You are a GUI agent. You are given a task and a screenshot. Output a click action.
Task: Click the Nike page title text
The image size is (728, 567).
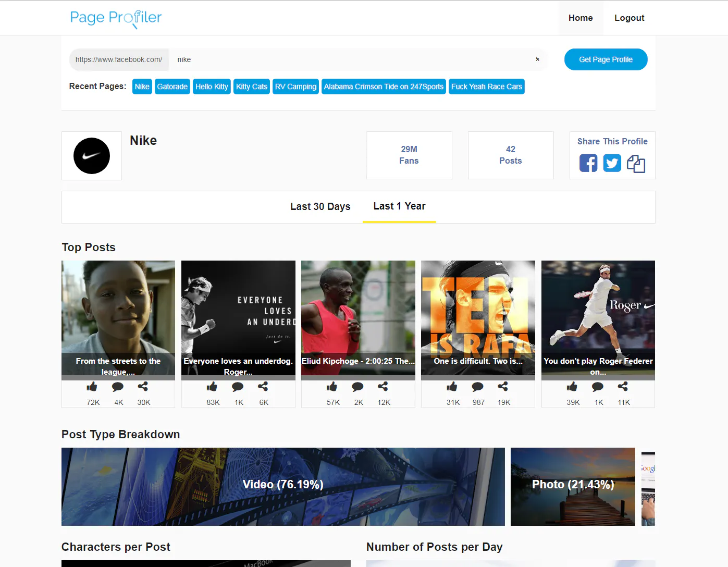coord(143,141)
